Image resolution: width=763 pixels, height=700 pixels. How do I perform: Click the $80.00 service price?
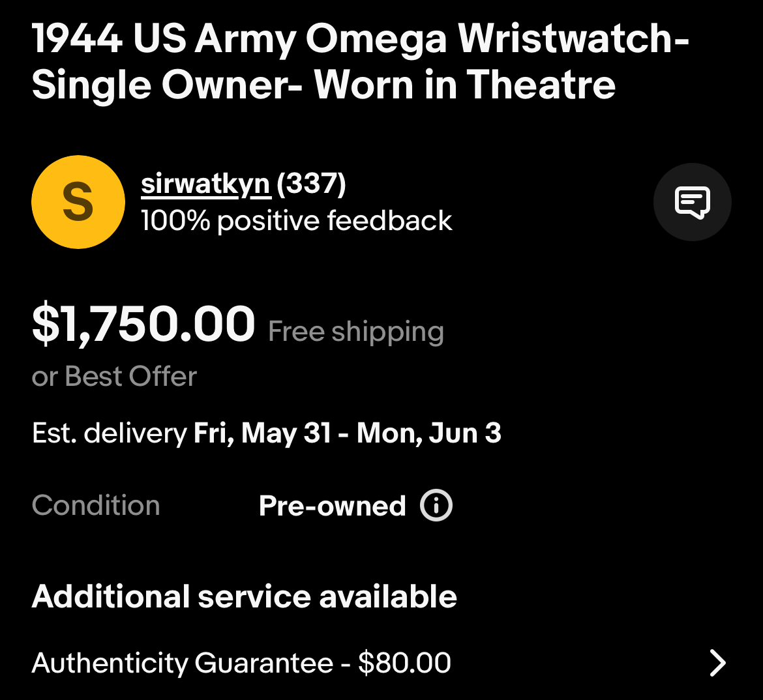pyautogui.click(x=404, y=664)
